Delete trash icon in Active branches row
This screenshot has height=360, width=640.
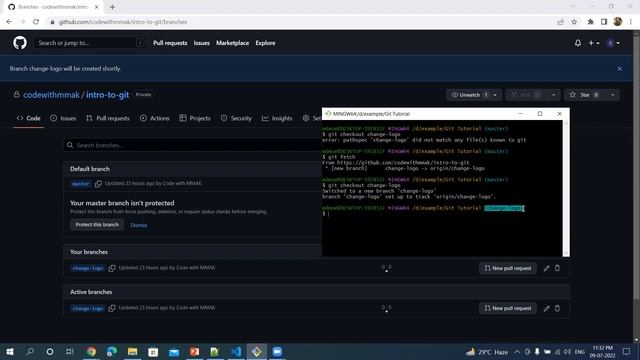pyautogui.click(x=558, y=308)
